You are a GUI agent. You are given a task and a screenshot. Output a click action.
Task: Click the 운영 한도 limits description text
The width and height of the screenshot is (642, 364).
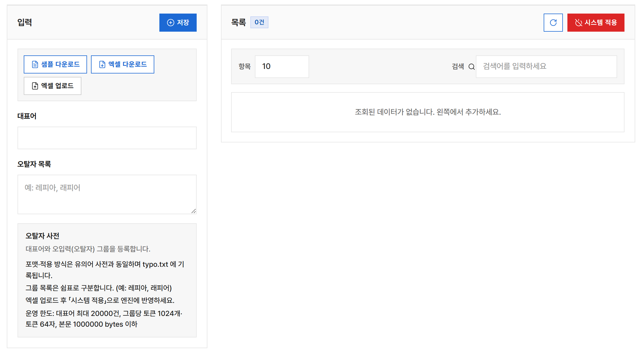point(104,319)
